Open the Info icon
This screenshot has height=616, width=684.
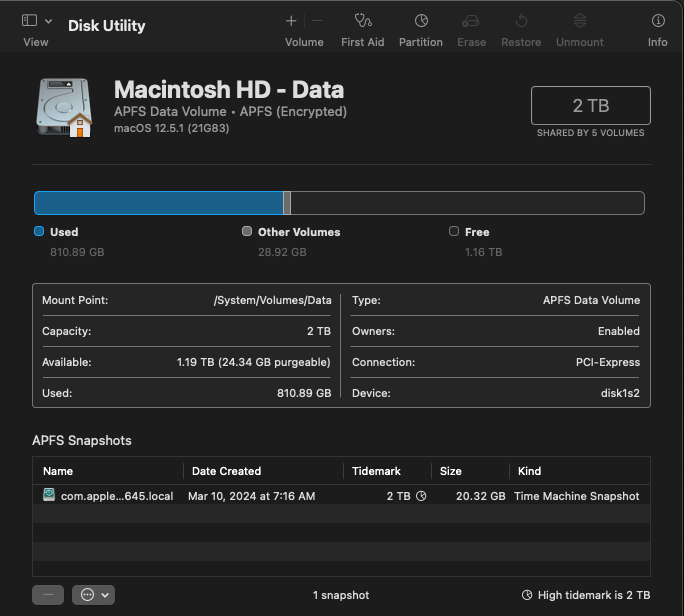(x=658, y=21)
